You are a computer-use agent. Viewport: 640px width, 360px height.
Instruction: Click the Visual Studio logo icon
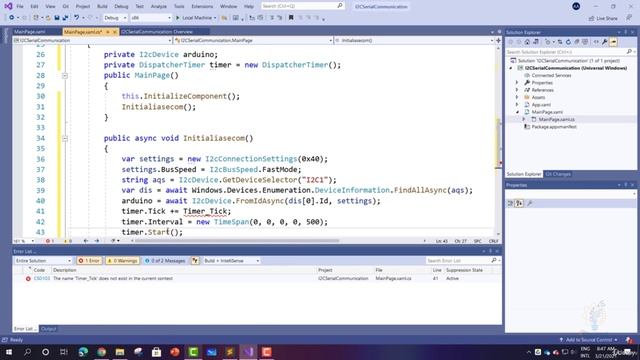8,6
